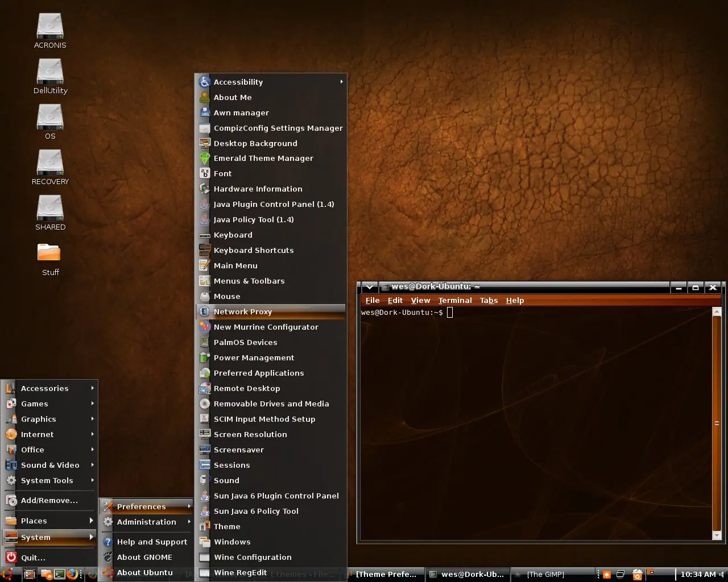Open the Administration submenu
The height and width of the screenshot is (582, 728).
click(x=146, y=522)
